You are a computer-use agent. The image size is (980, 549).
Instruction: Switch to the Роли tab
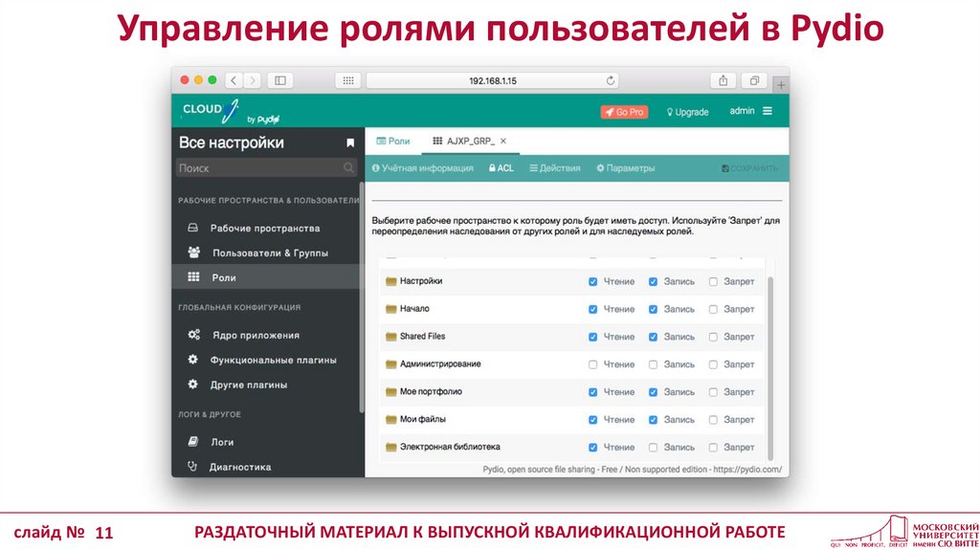393,141
